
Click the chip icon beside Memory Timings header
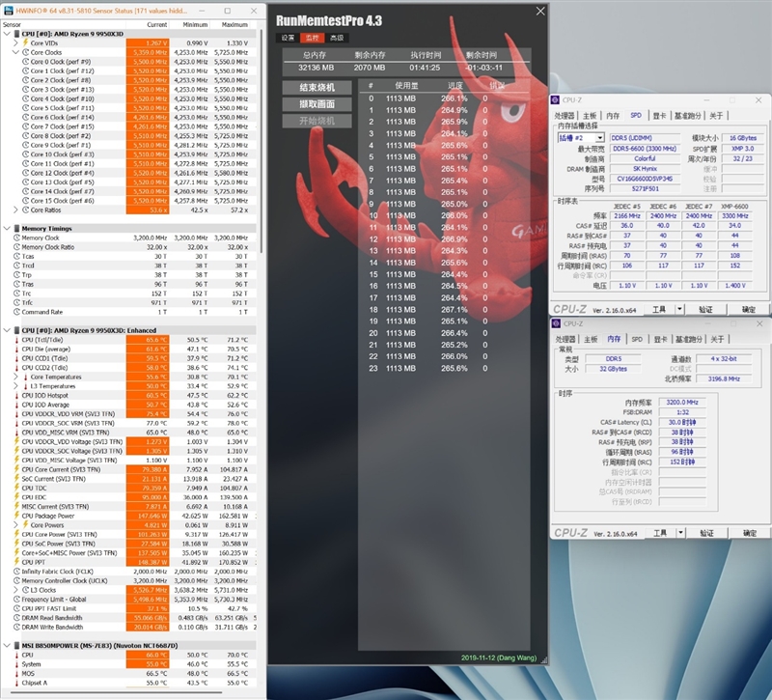pos(15,228)
